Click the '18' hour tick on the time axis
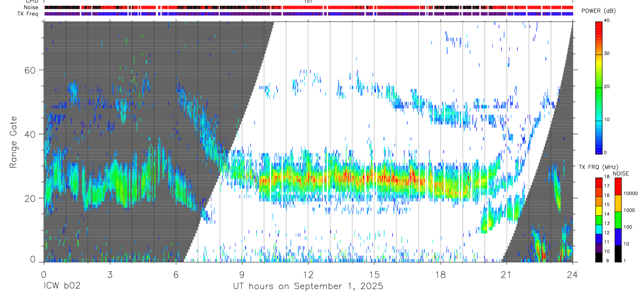This screenshot has height=297, width=644. [441, 274]
